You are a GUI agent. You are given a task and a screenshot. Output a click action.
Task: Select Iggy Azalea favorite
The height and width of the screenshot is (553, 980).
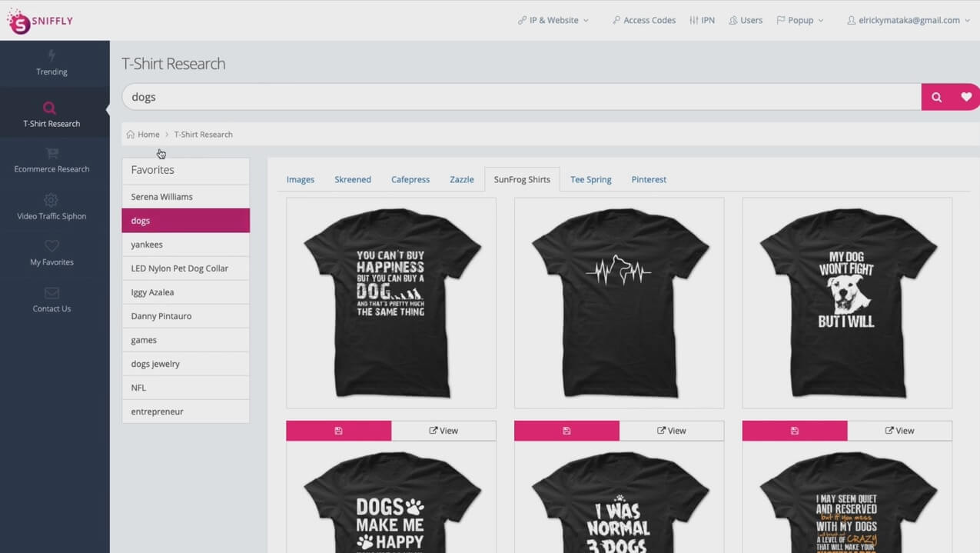(185, 292)
